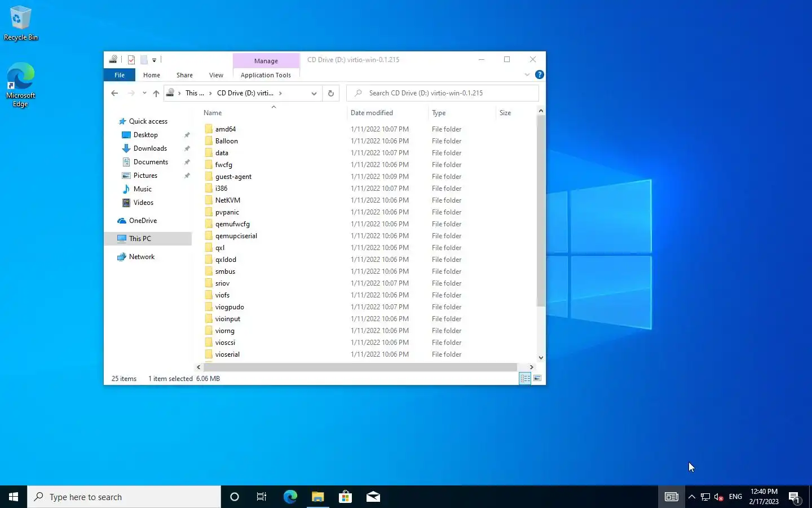Select the qemupciserial folder
Image resolution: width=812 pixels, height=508 pixels.
[236, 236]
